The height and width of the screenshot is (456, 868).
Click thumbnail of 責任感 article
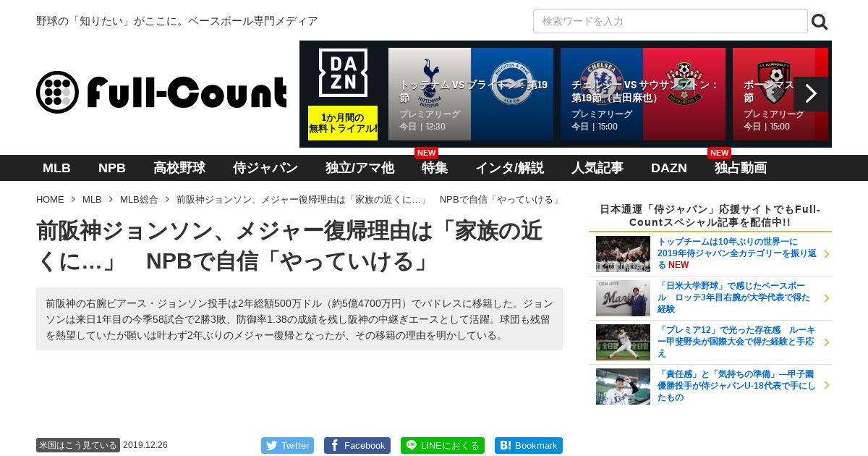tap(623, 387)
